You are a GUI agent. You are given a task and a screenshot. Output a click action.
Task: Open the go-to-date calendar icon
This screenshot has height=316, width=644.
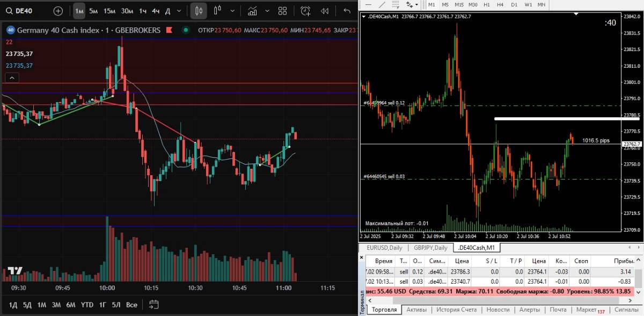point(154,305)
